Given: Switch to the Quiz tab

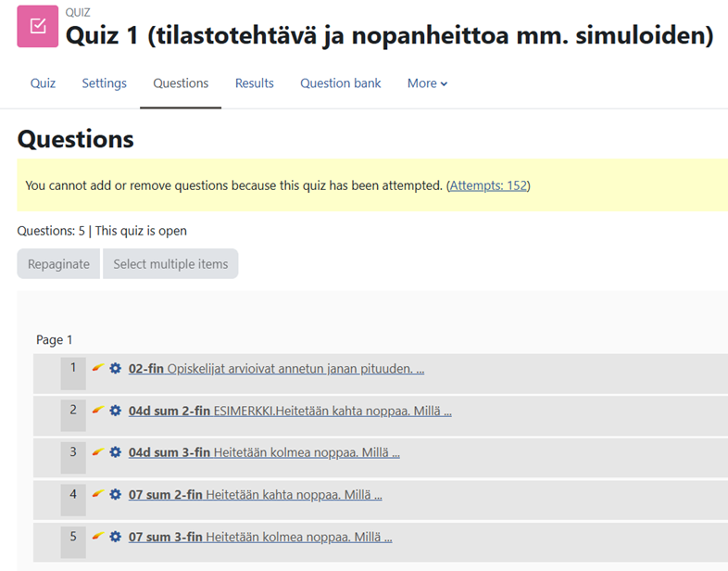Looking at the screenshot, I should click(43, 83).
